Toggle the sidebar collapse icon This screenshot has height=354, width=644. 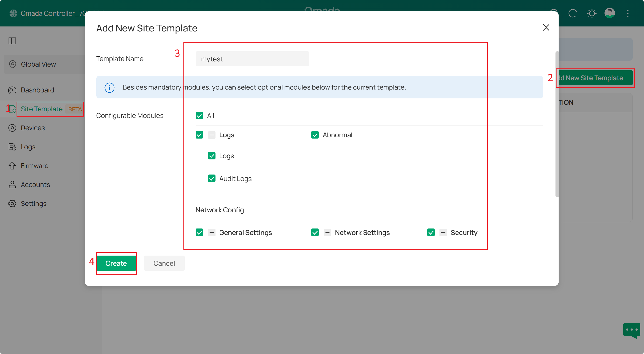12,41
